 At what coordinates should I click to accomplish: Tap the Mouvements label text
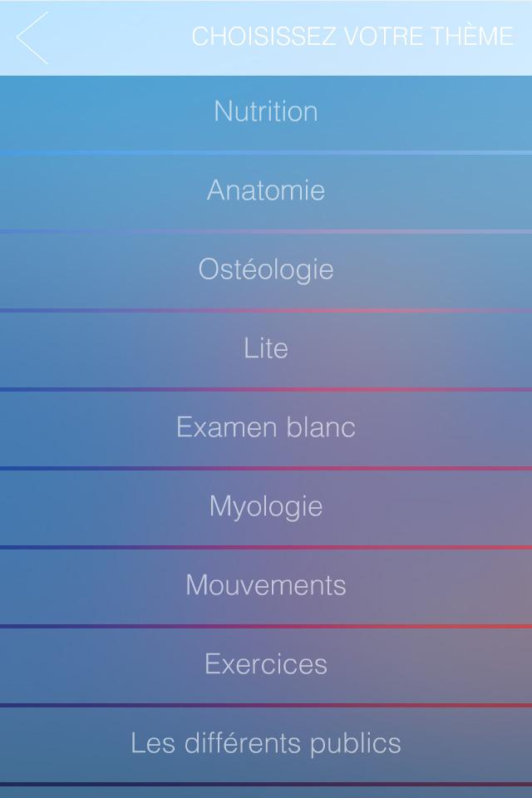tap(266, 585)
